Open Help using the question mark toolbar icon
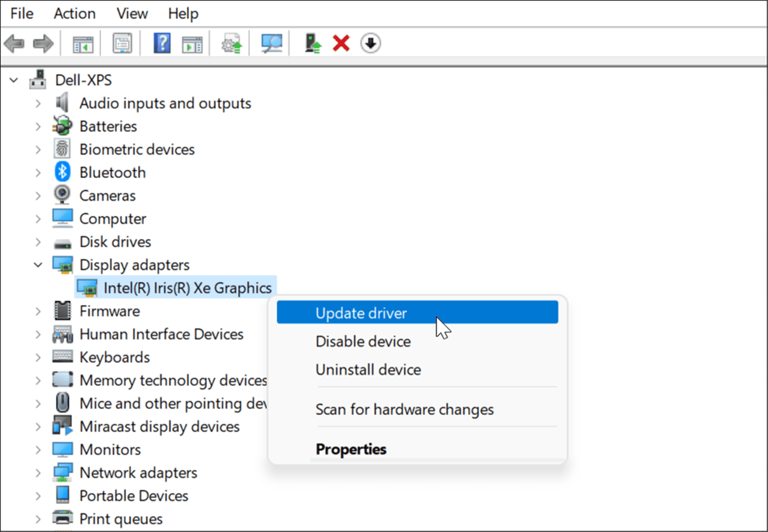This screenshot has height=532, width=768. tap(162, 43)
